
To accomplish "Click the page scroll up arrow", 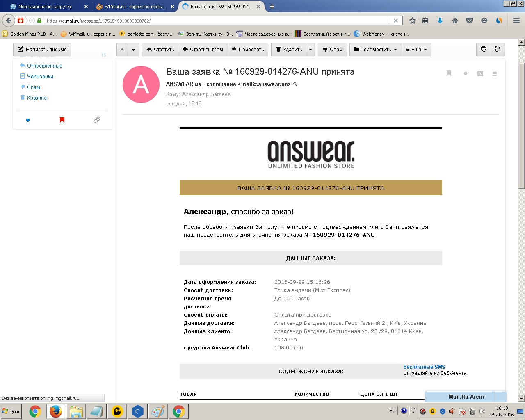I will coord(522,42).
